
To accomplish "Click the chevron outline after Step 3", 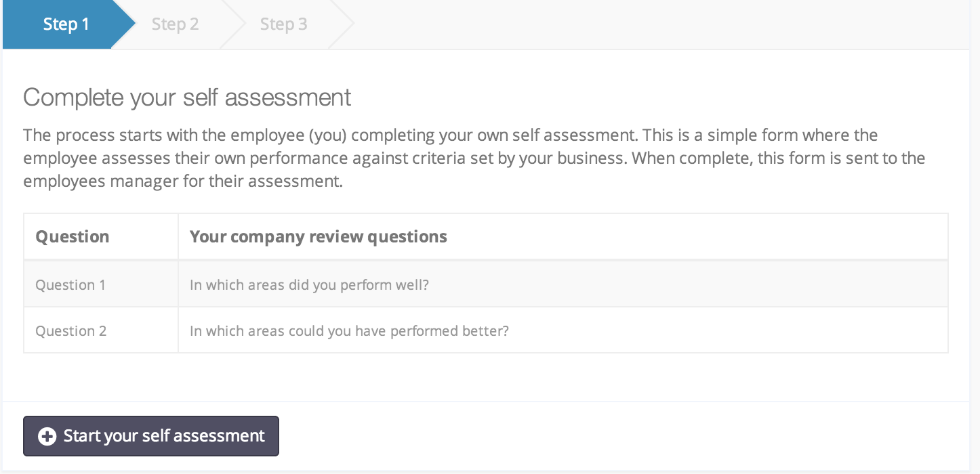I will tap(344, 24).
